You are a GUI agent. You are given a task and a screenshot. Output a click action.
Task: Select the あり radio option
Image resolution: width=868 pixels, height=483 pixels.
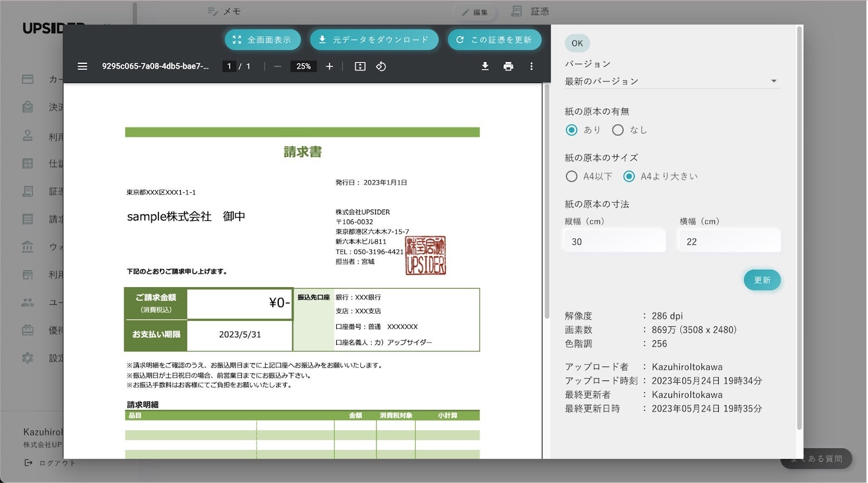[571, 130]
